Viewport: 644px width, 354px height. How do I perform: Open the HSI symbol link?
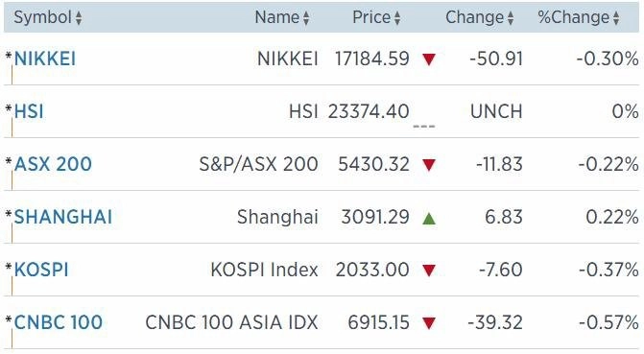pyautogui.click(x=29, y=111)
